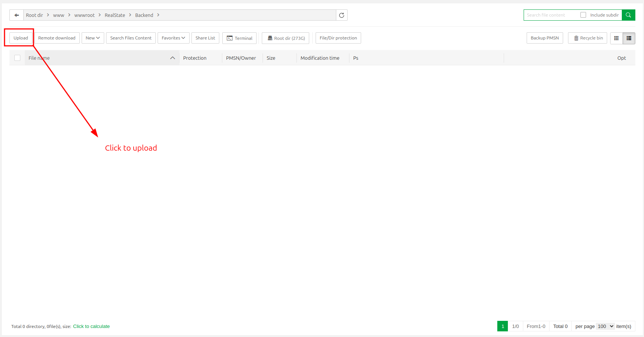Switch to list view
644x337 pixels.
[x=629, y=38]
